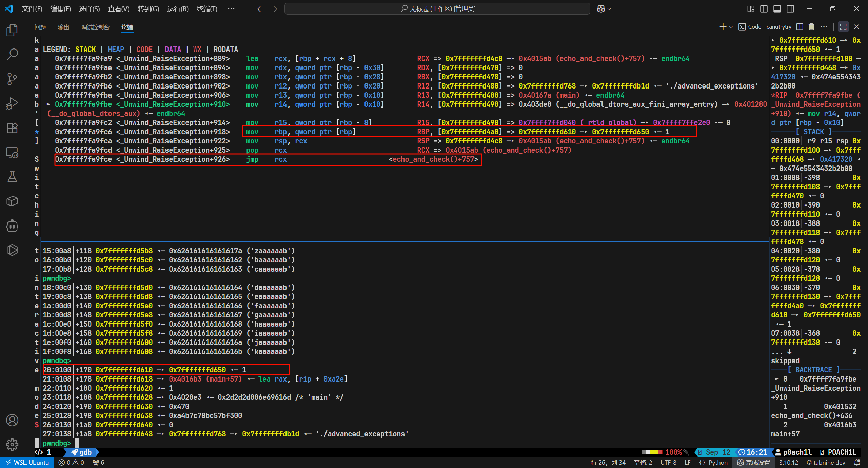Image resolution: width=868 pixels, height=468 pixels.
Task: Open the Testing flask icon
Action: click(x=12, y=177)
